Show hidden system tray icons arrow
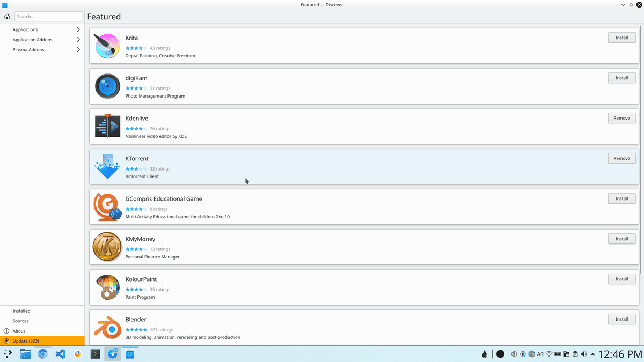644x362 pixels. pos(592,354)
